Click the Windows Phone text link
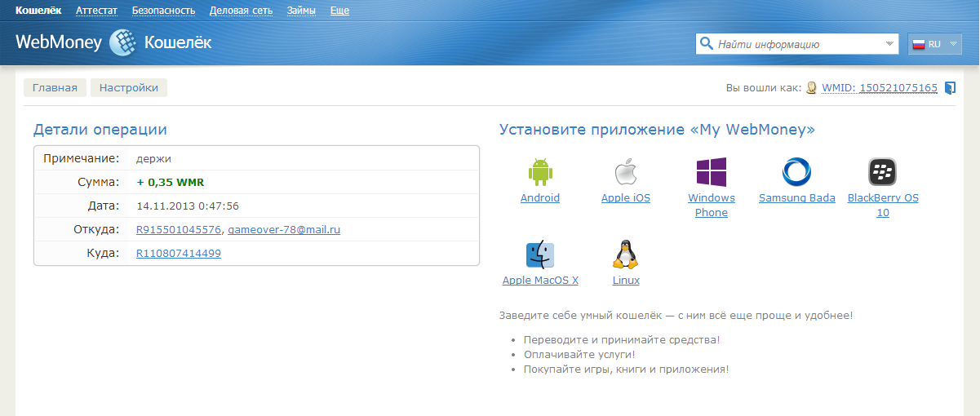This screenshot has width=980, height=416. coord(712,206)
